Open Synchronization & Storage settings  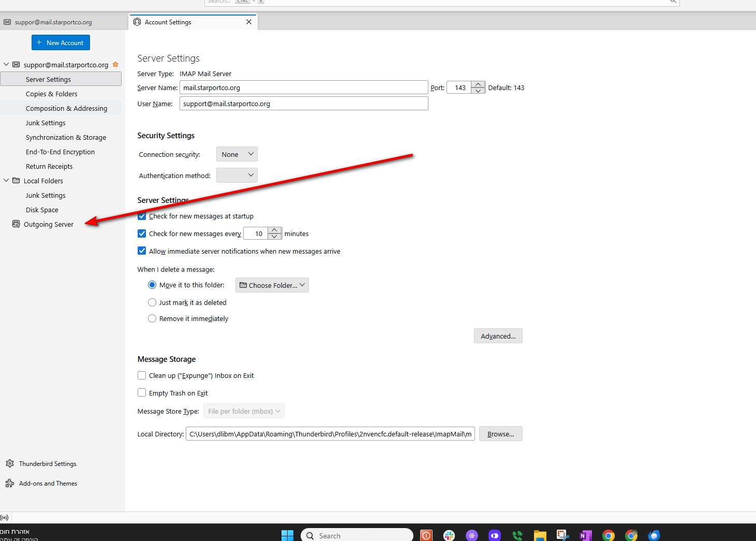click(66, 137)
